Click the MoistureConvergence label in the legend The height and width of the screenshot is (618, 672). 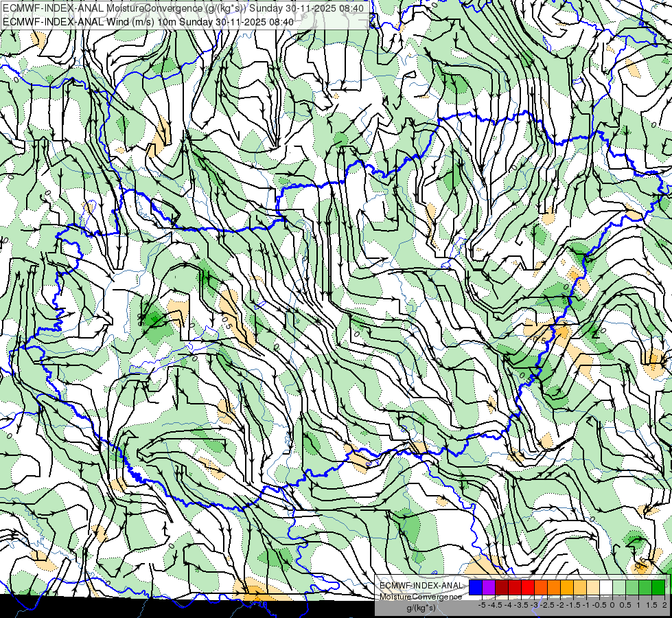click(421, 597)
